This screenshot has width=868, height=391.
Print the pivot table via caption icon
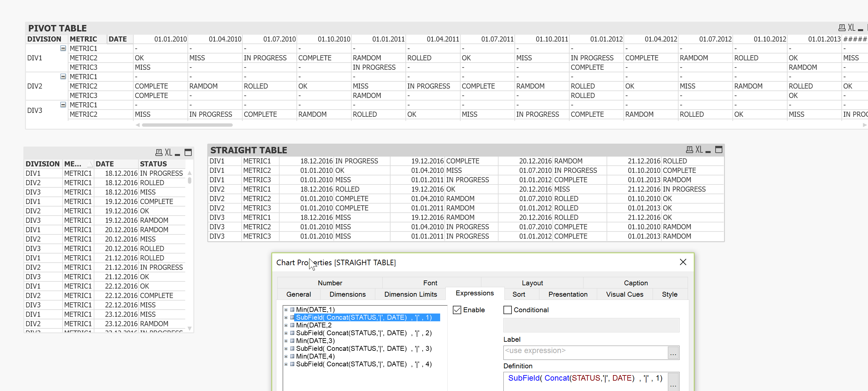(x=841, y=28)
